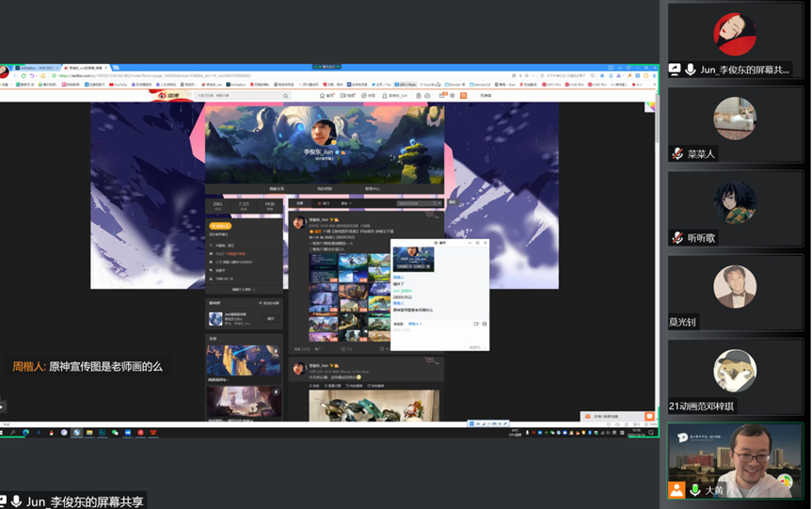Click the browser address bar URL
The image size is (812, 509).
155,75
